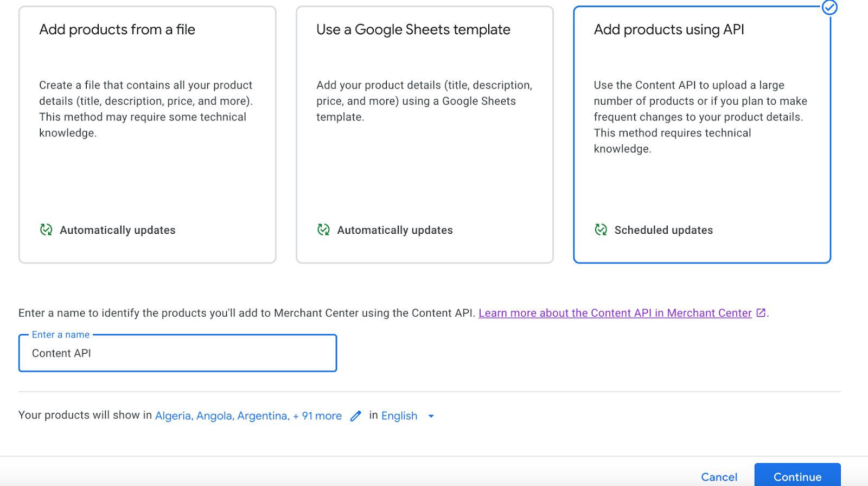Focus the 'Enter a name' input field
Image resolution: width=868 pixels, height=486 pixels.
(178, 353)
